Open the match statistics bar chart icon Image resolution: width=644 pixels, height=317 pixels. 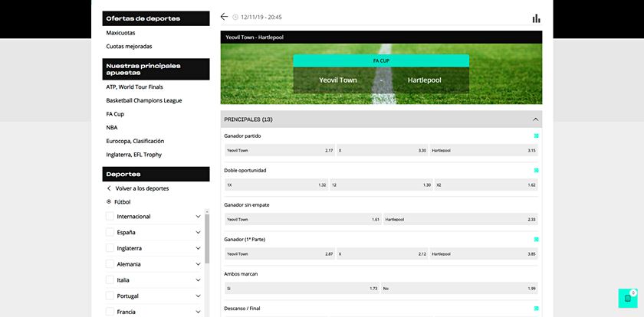(x=536, y=18)
